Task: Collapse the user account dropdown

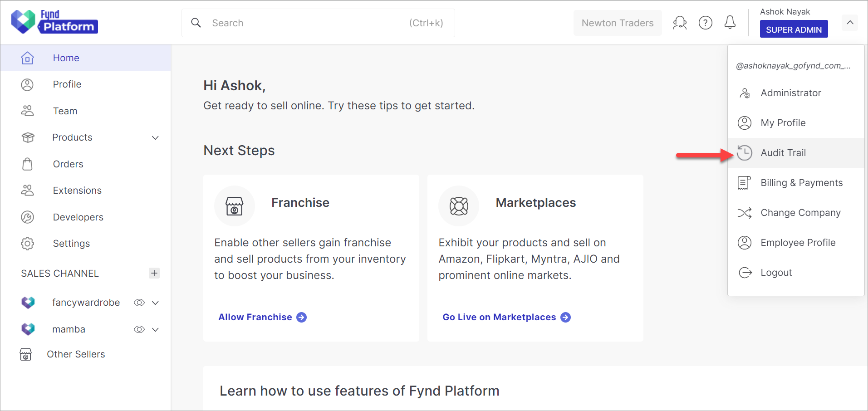Action: 850,23
